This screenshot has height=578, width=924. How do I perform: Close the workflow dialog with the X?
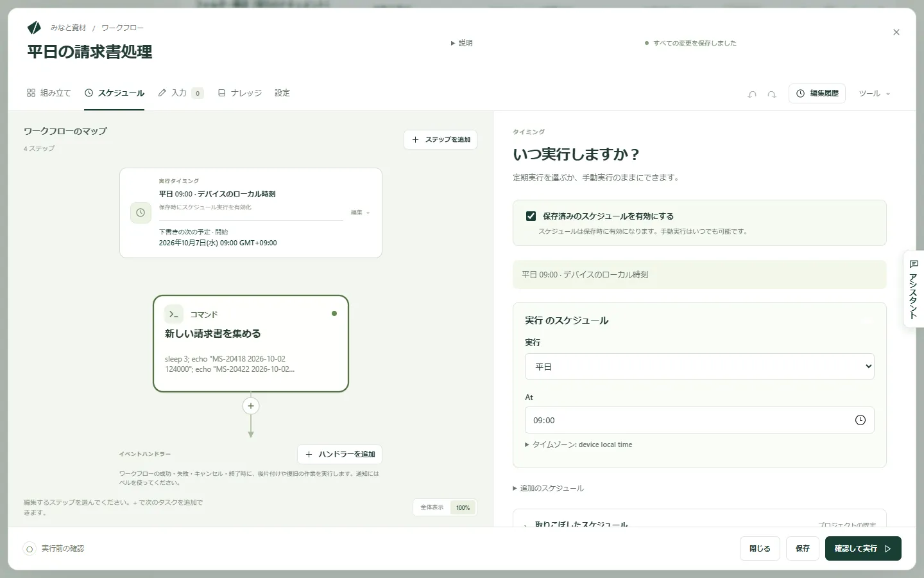pos(896,32)
